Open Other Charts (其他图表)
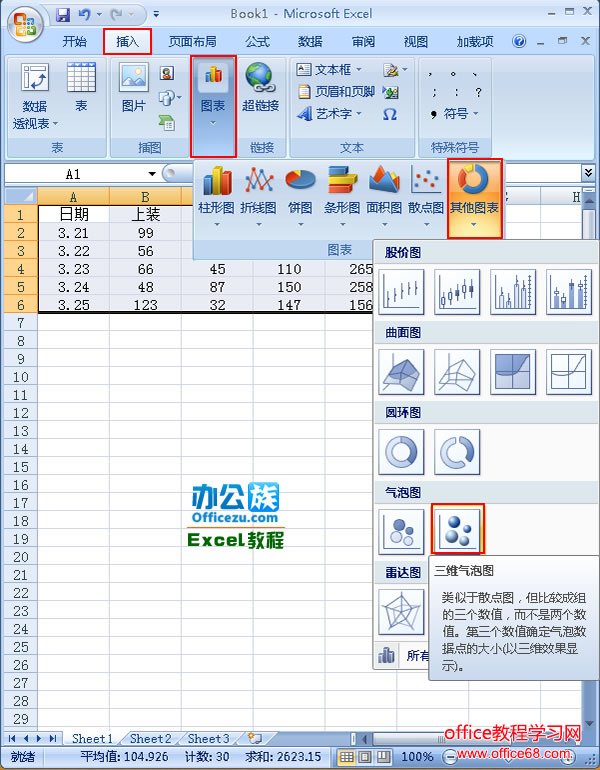600x770 pixels. pos(474,198)
